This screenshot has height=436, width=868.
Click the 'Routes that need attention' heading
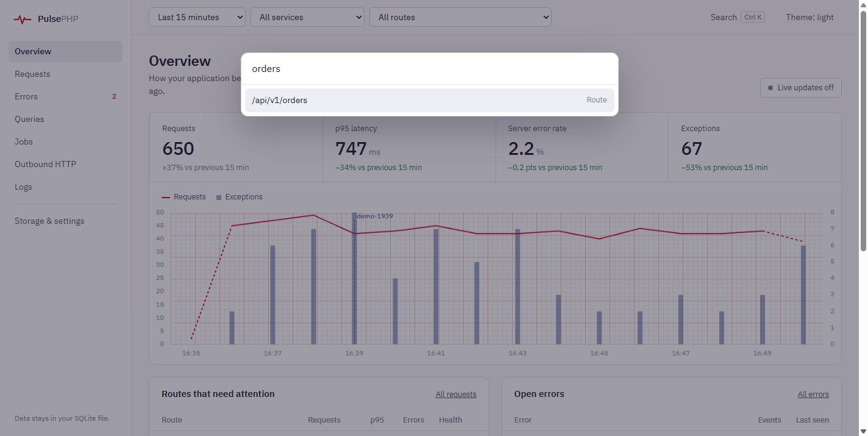(x=218, y=394)
